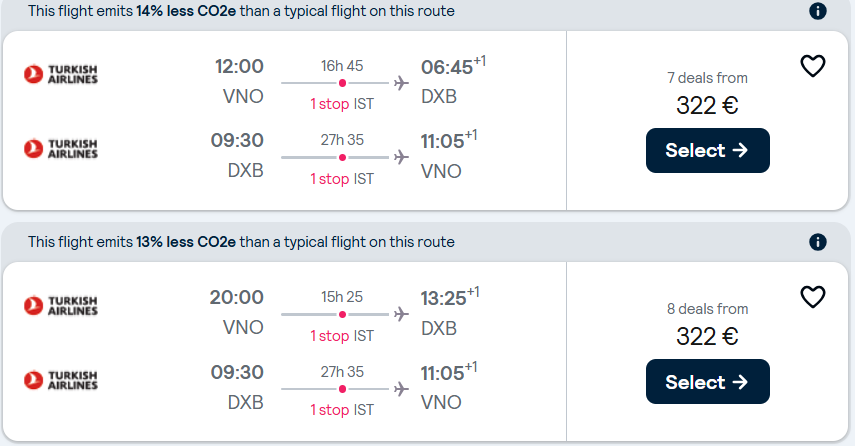Click airplane icon on 15h 25 leg
This screenshot has height=446, width=855.
401,314
